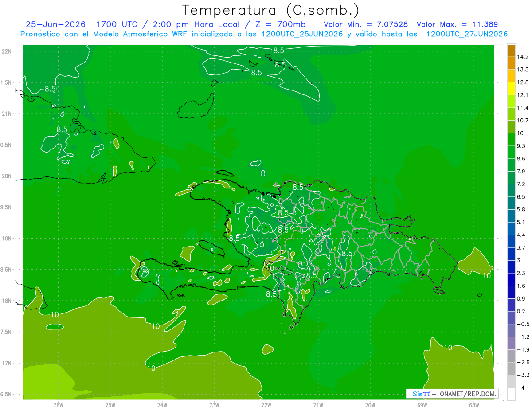Click the '70W' longitude axis label
This screenshot has height=411, width=532.
coord(370,405)
